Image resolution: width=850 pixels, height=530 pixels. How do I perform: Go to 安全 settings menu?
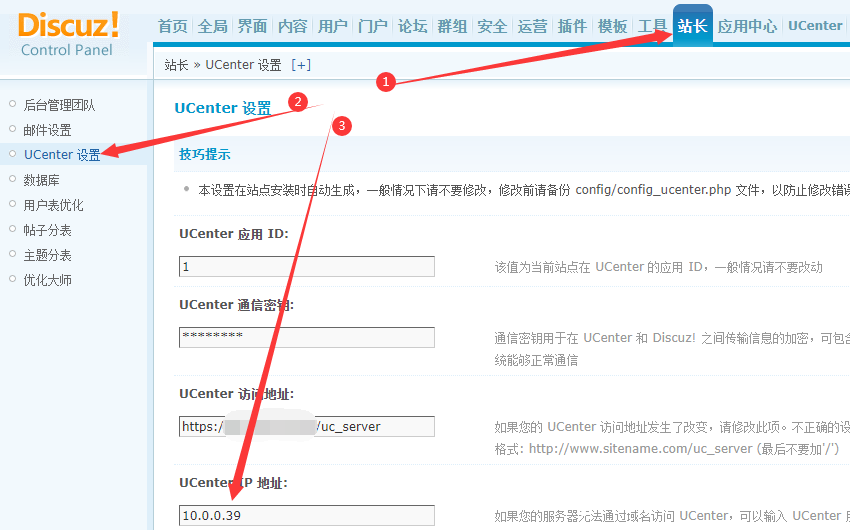[x=492, y=27]
